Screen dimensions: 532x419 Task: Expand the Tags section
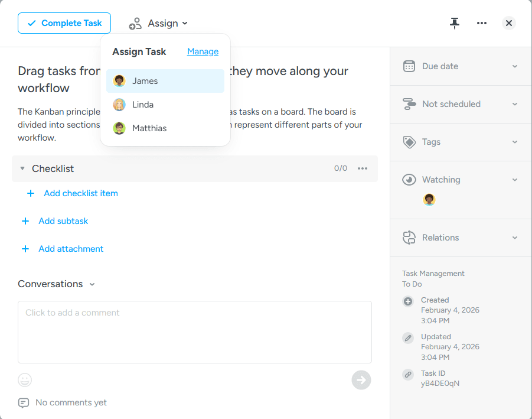(x=461, y=142)
